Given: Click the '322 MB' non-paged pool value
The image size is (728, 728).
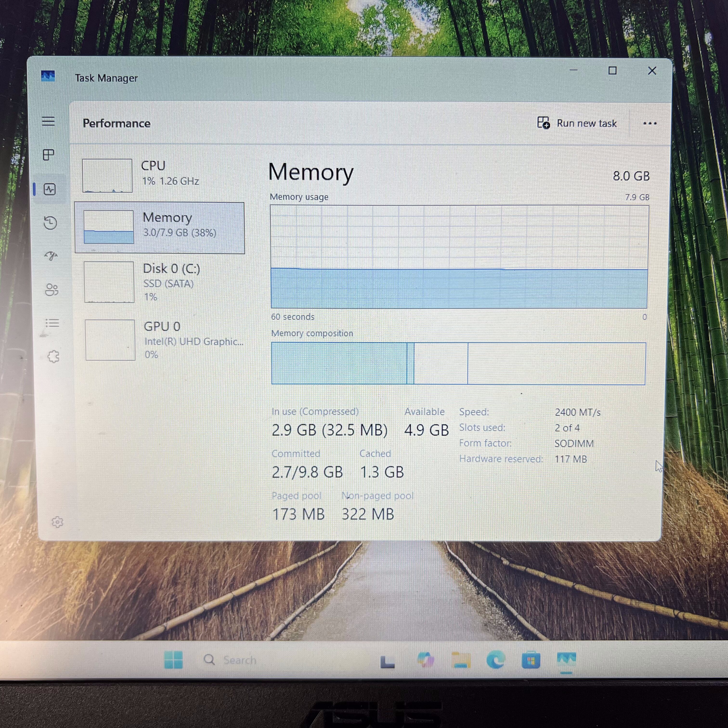Looking at the screenshot, I should tap(368, 514).
